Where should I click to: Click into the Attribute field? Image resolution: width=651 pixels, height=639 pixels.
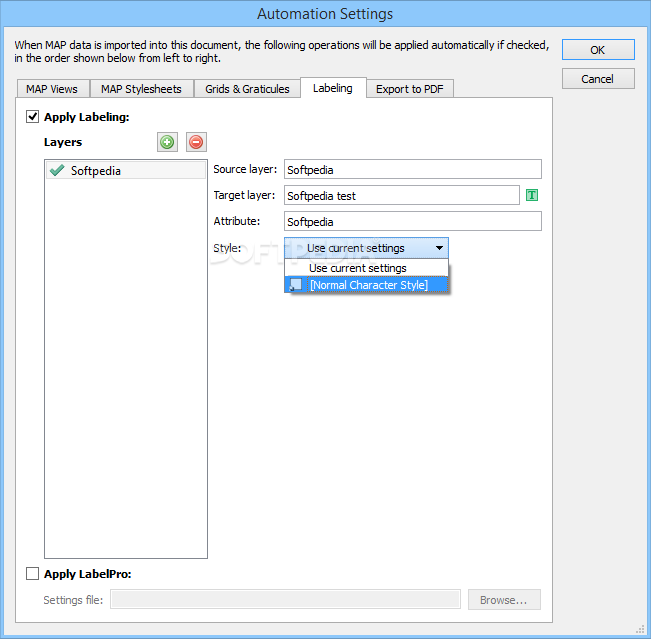(413, 221)
